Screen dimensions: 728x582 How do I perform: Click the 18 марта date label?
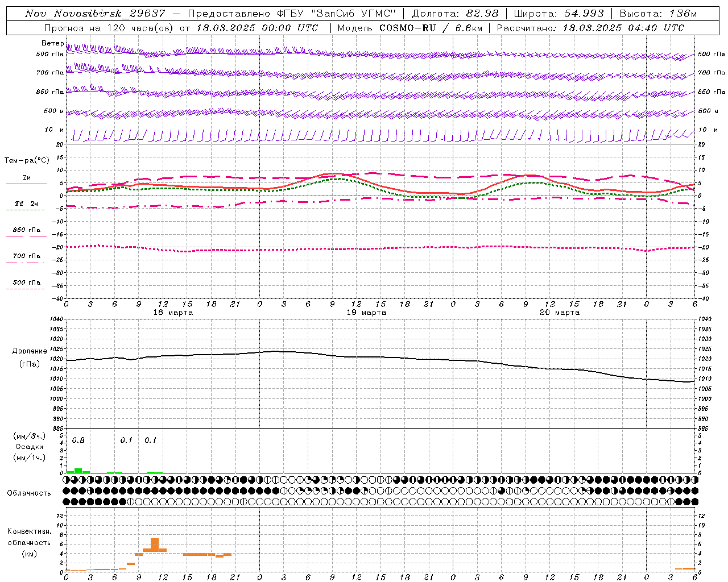pos(173,313)
